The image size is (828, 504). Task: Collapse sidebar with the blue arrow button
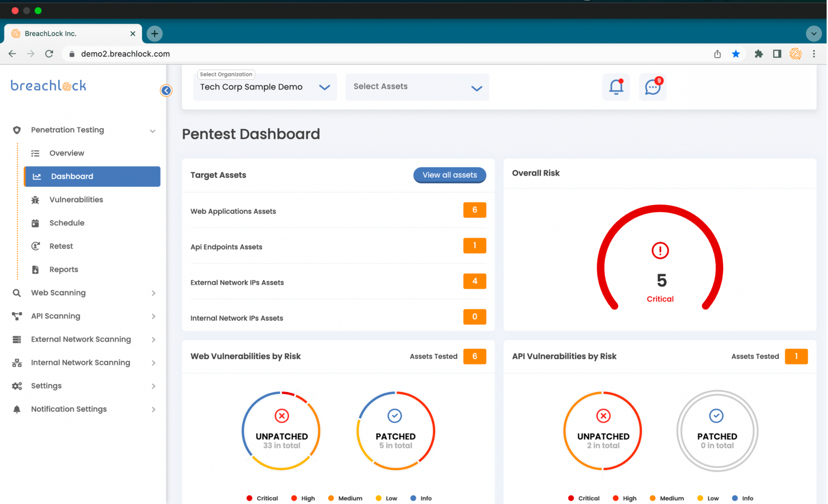(x=166, y=90)
